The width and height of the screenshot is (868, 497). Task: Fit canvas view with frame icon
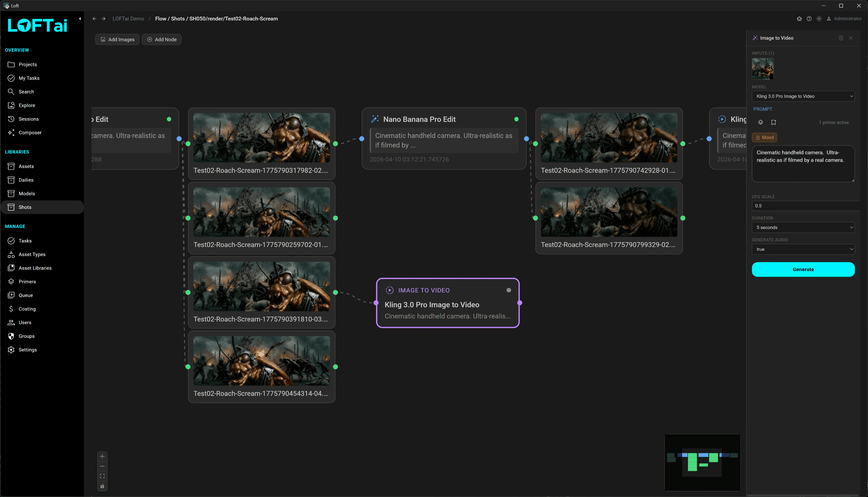(x=102, y=476)
